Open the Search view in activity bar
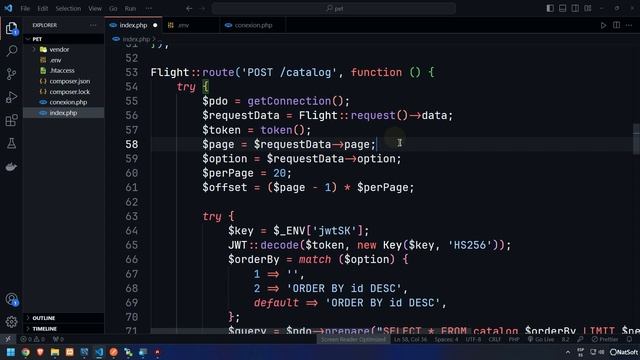 pyautogui.click(x=11, y=51)
